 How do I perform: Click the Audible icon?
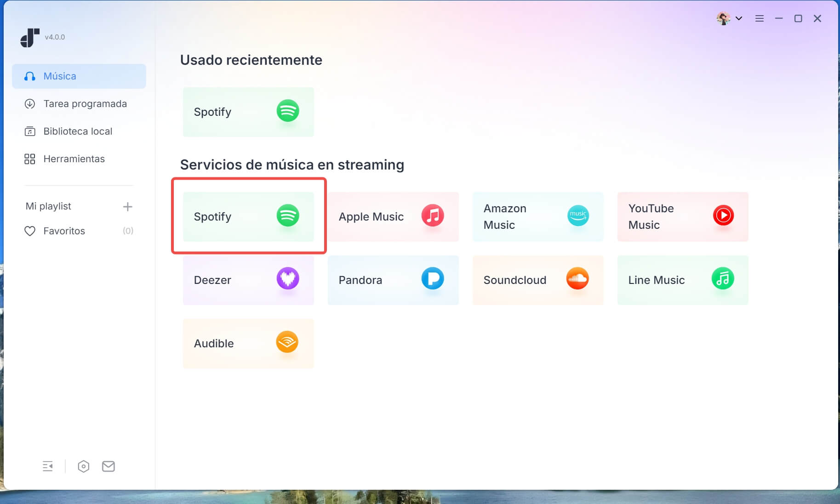click(x=287, y=342)
